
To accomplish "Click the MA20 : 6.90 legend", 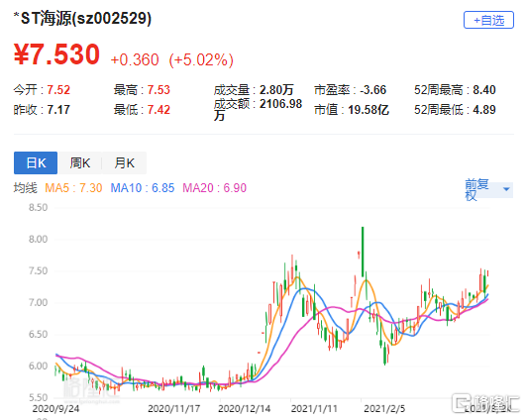I will click(x=214, y=188).
